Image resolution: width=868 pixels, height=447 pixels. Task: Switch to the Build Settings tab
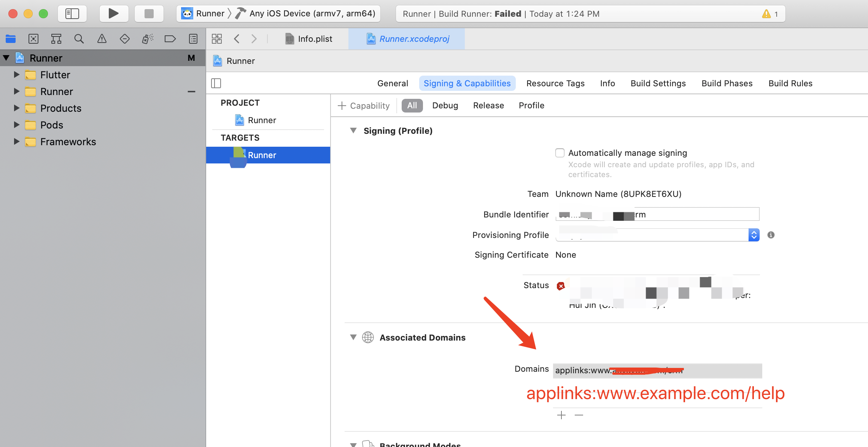pos(658,83)
